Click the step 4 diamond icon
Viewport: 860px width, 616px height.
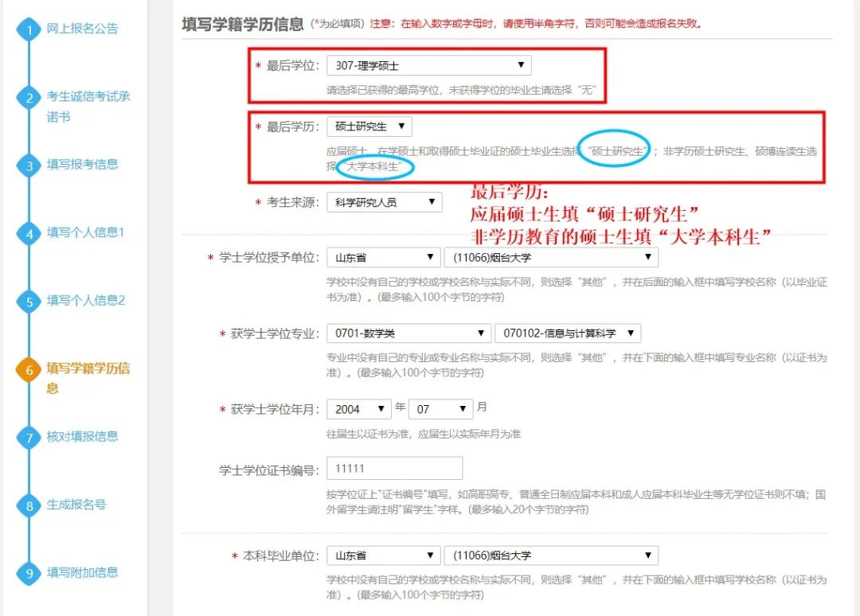29,235
